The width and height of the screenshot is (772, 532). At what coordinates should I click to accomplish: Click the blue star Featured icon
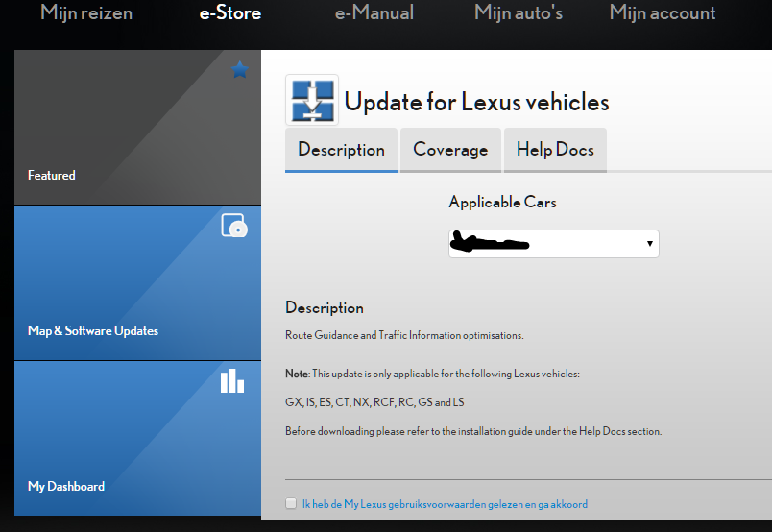[240, 70]
